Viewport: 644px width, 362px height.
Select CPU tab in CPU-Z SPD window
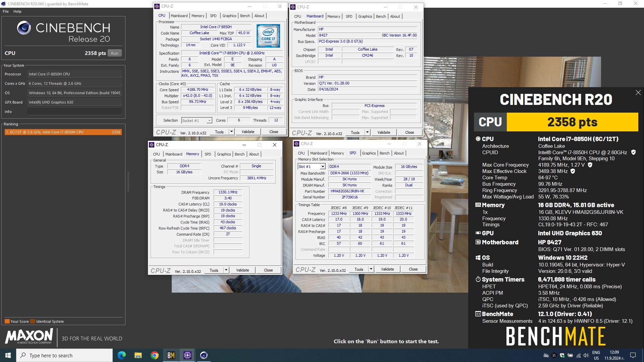point(301,153)
